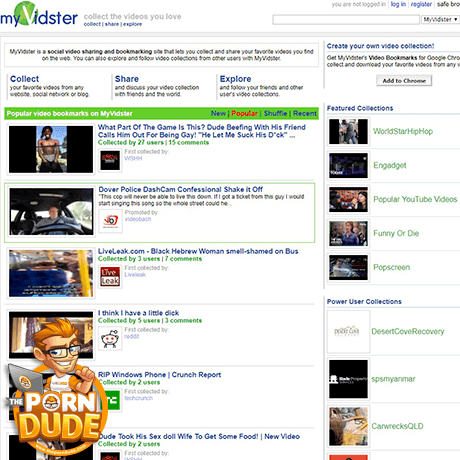The image size is (460, 460).
Task: Open the CarwrecksQLD user name
Action: (397, 426)
